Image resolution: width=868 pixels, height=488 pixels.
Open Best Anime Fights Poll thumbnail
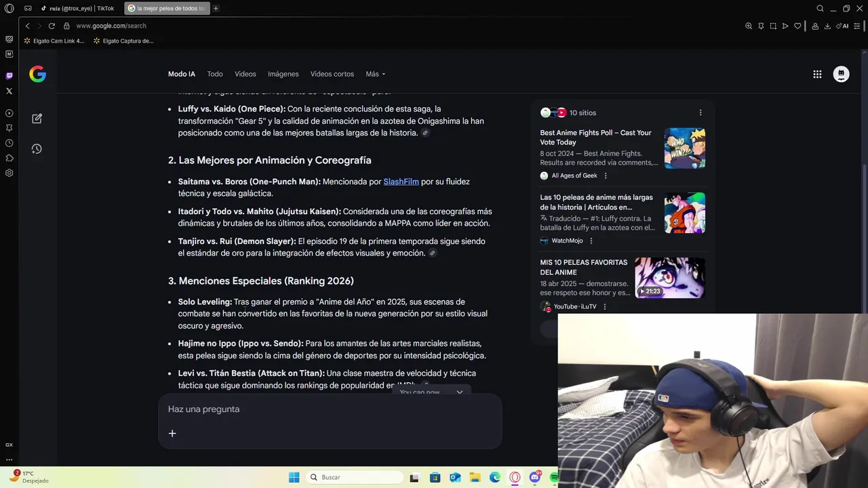(x=684, y=148)
